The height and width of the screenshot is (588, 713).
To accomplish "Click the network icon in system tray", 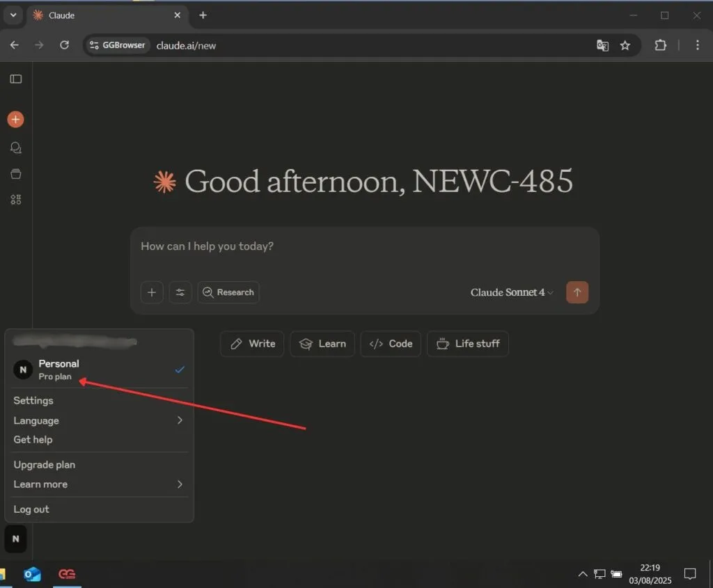I will coord(600,574).
